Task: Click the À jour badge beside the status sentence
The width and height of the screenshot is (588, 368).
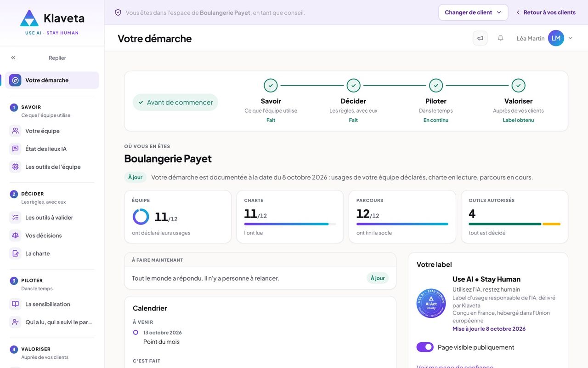Action: (135, 177)
